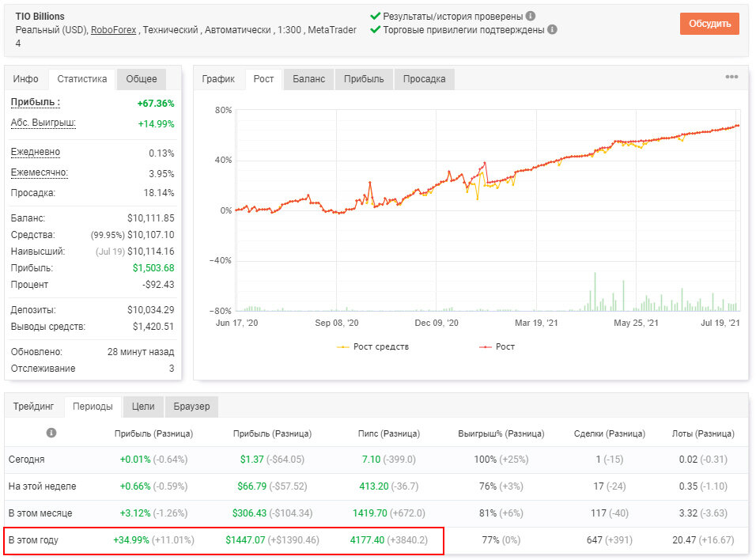Switch to the Инфо tab
The image size is (756, 560).
[x=26, y=79]
